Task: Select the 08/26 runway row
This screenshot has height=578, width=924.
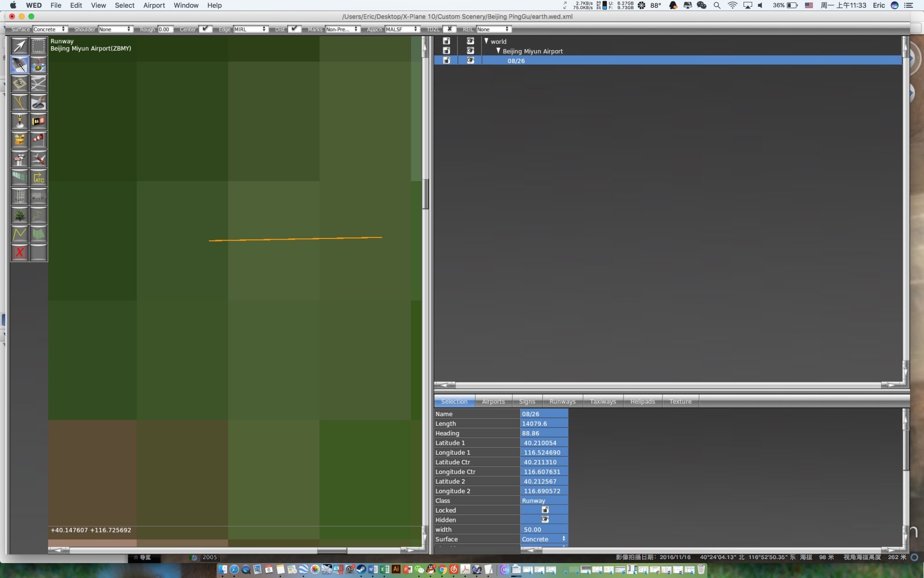Action: (668, 61)
